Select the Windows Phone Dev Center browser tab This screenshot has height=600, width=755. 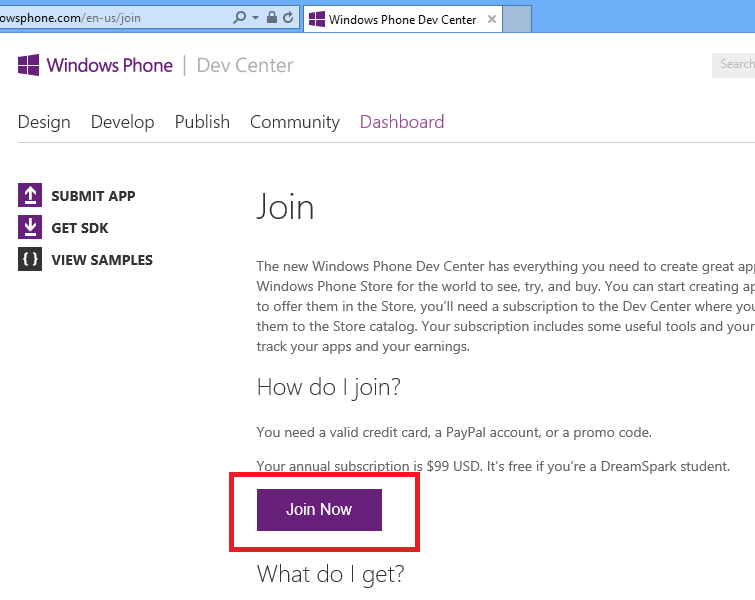[x=403, y=19]
